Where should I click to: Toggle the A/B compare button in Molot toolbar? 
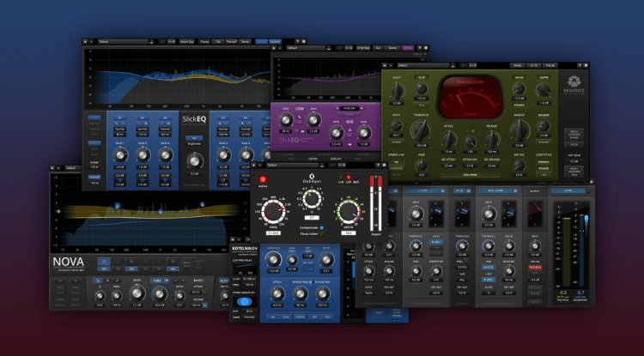point(472,65)
